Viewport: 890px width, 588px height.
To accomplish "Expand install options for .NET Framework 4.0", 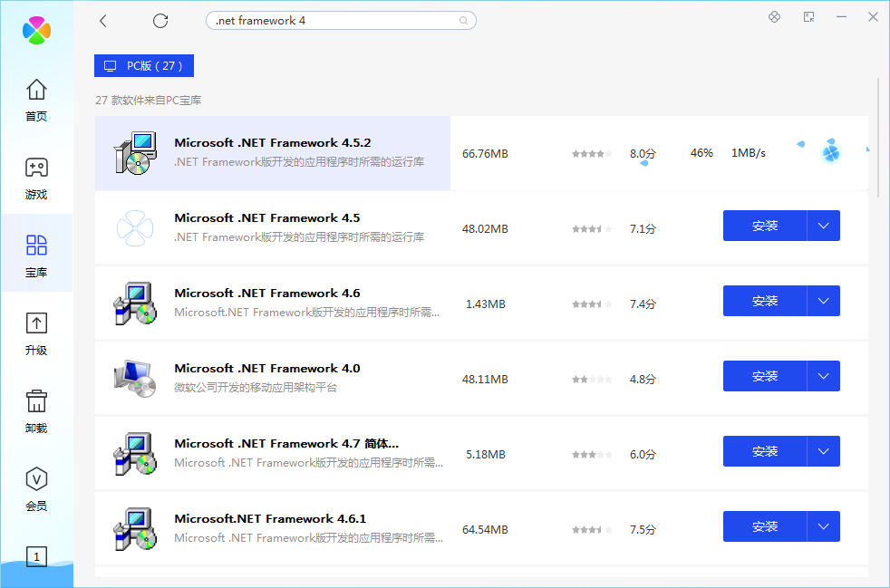I will [x=824, y=376].
